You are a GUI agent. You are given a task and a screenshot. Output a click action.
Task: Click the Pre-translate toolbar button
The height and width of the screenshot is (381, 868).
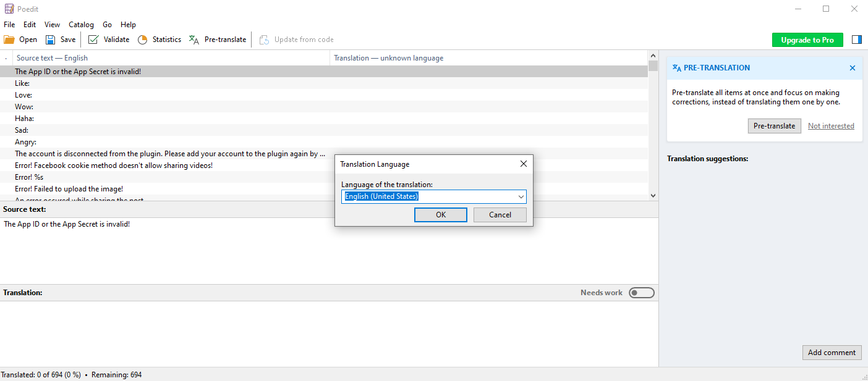coord(218,40)
